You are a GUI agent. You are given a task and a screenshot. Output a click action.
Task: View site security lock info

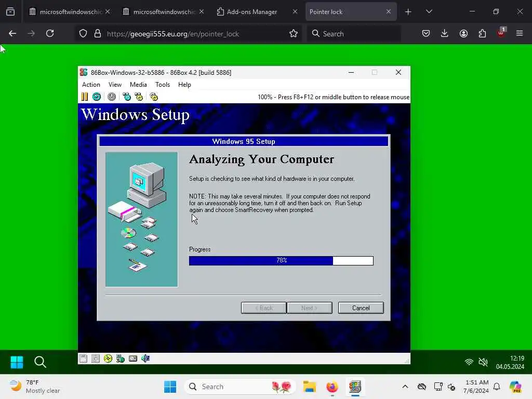point(98,34)
